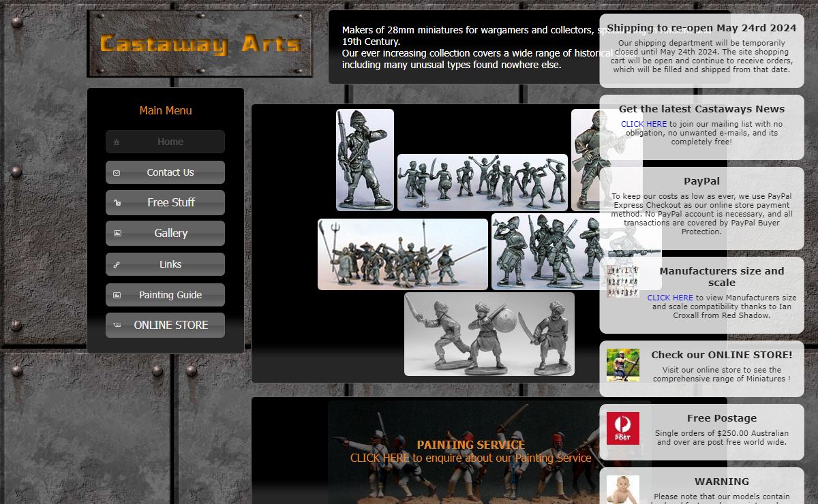Click the baby image beside WARNING
The height and width of the screenshot is (504, 818).
click(623, 490)
